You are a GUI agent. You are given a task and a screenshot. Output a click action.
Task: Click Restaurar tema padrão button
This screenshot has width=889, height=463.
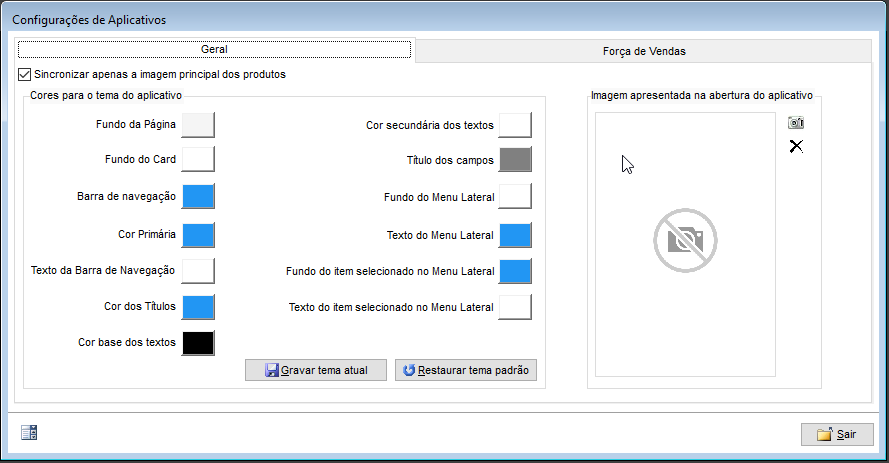pyautogui.click(x=465, y=370)
